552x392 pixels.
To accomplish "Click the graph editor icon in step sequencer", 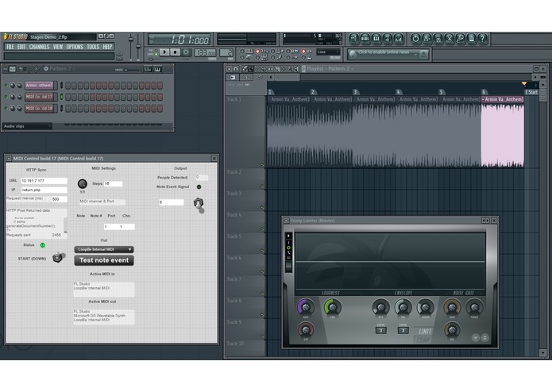I will 148,69.
